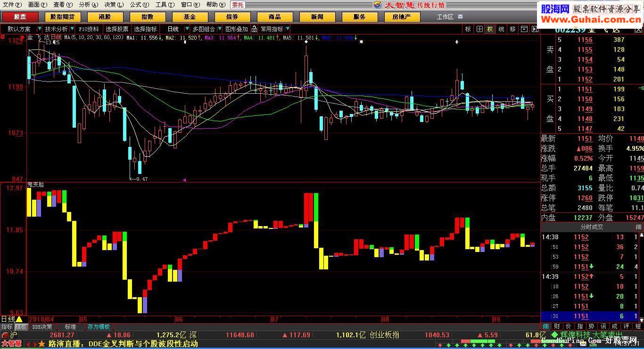This screenshot has height=349, width=644.
Task: Select the 细 detail tab at panel bottom
Action: [x=545, y=326]
